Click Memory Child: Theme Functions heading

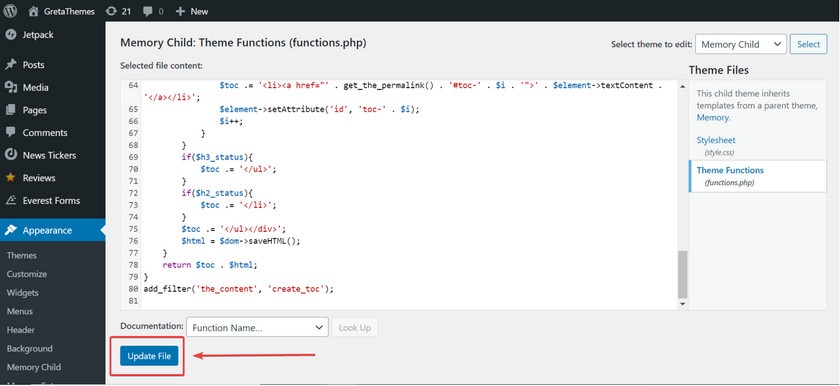(243, 43)
